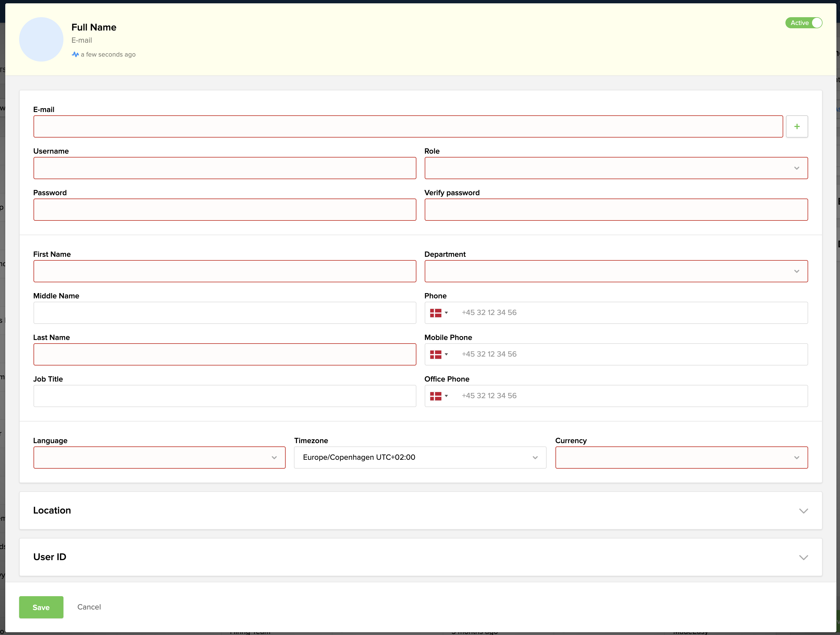The height and width of the screenshot is (635, 840).
Task: Click the activity pulse icon under E-mail
Action: [75, 54]
